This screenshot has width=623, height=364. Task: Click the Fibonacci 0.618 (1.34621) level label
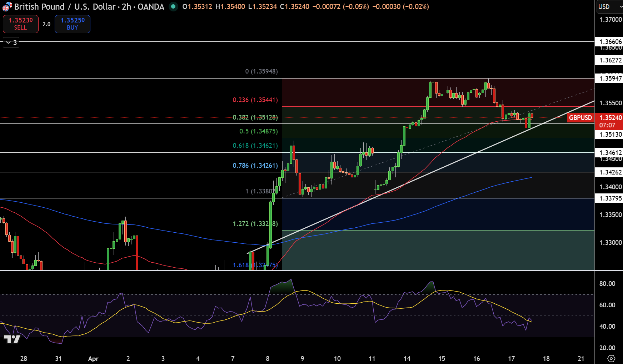255,146
